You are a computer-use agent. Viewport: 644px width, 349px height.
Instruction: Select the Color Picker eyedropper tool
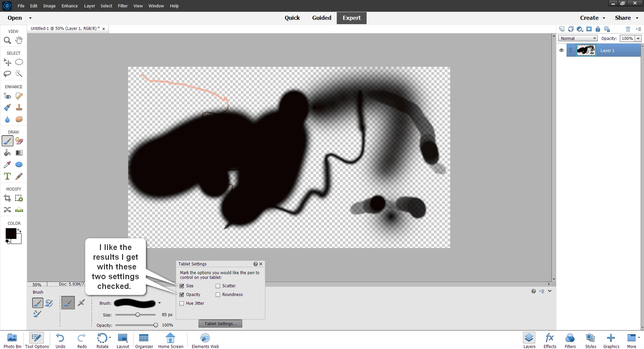[x=7, y=165]
